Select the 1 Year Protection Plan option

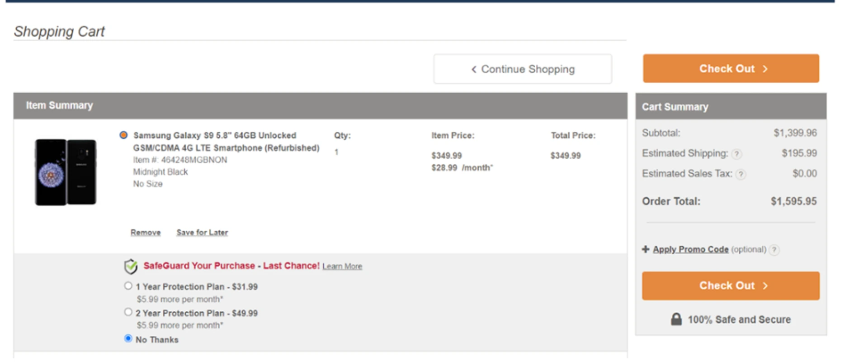pyautogui.click(x=128, y=286)
